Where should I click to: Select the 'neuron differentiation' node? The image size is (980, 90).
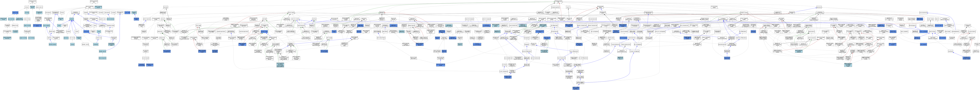point(574,51)
